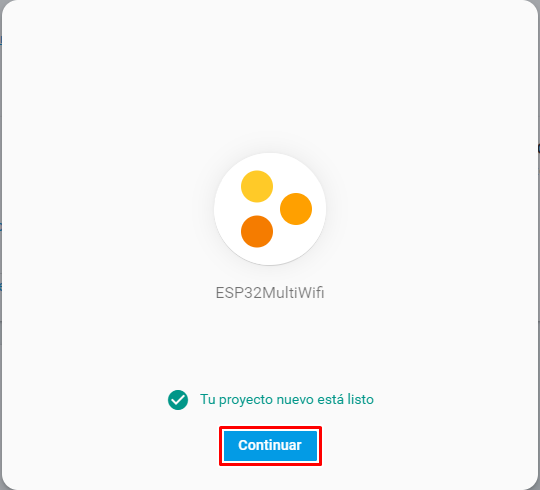This screenshot has width=540, height=490.
Task: Click the white tick inside green circle
Action: click(178, 400)
